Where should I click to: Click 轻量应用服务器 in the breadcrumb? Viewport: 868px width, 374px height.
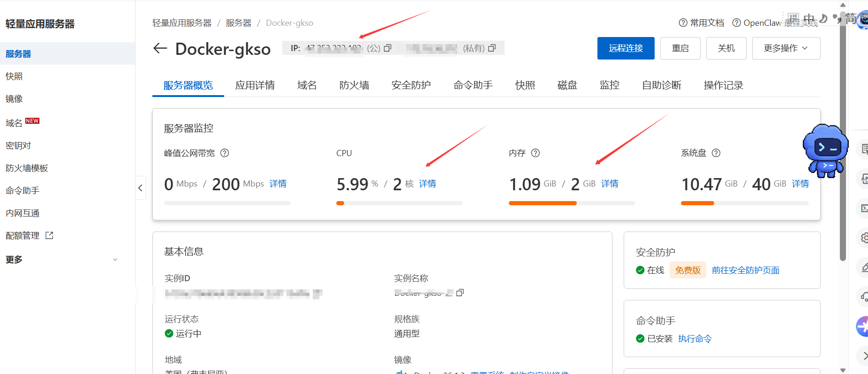pyautogui.click(x=182, y=23)
